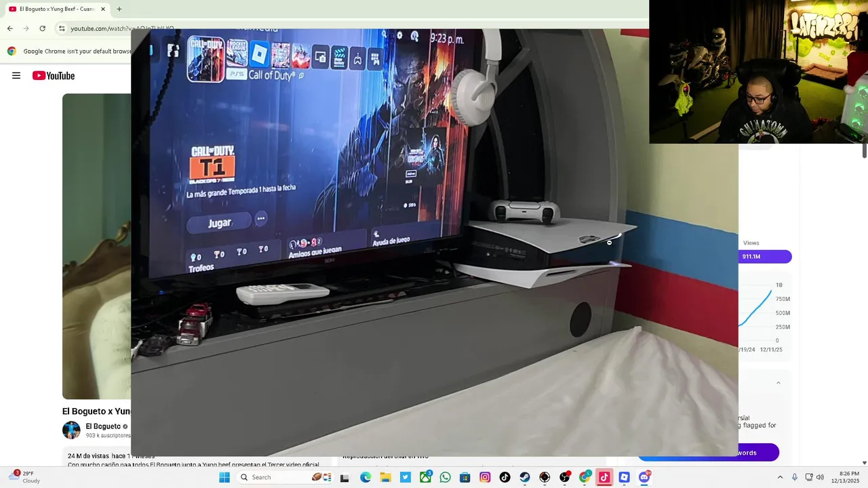Open the weather widget showing 29°F

24,477
